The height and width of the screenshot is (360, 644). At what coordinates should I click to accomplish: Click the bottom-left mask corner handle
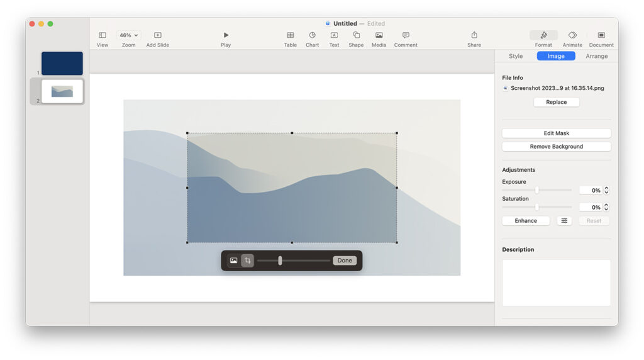pyautogui.click(x=187, y=242)
